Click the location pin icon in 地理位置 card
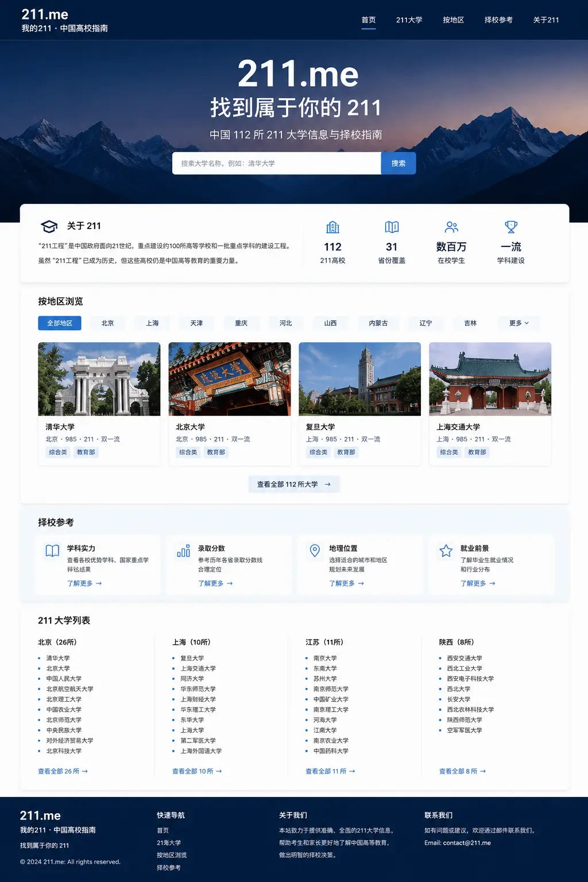The image size is (588, 882). 315,551
